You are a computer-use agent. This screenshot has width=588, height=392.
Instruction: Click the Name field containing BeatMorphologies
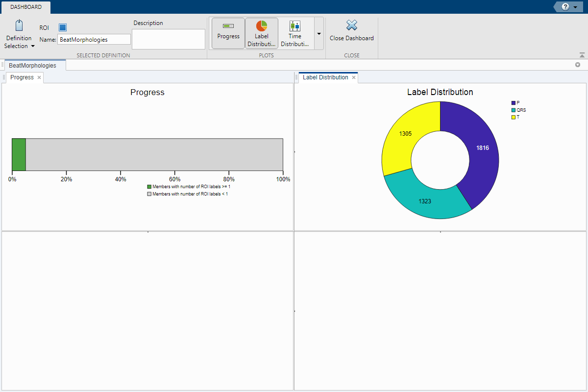pyautogui.click(x=94, y=40)
